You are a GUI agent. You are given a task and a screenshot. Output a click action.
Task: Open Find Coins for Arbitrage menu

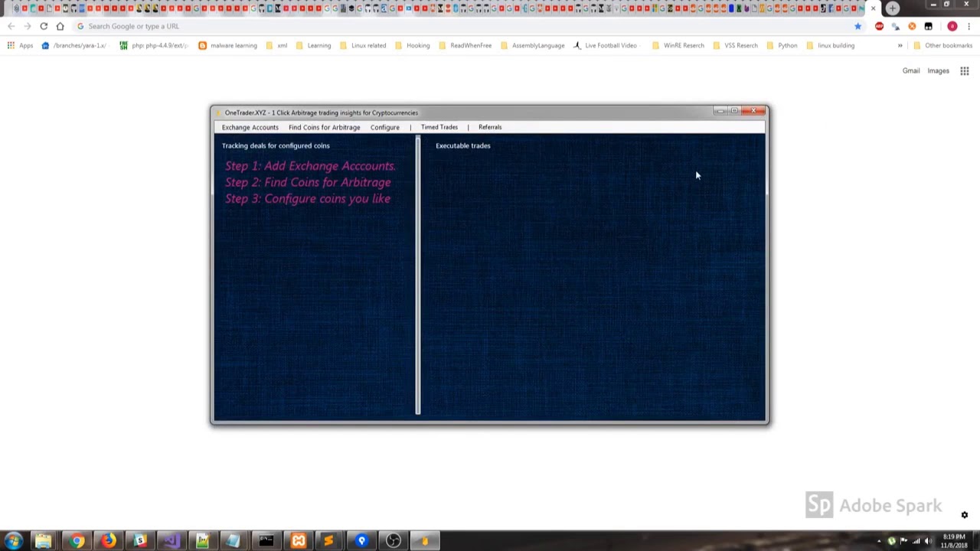tap(324, 127)
